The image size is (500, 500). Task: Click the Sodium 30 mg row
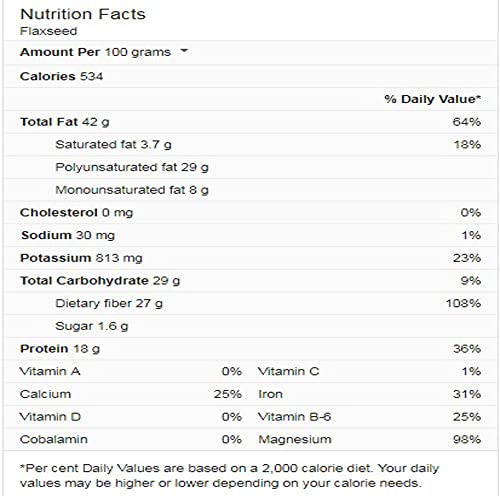[x=250, y=235]
